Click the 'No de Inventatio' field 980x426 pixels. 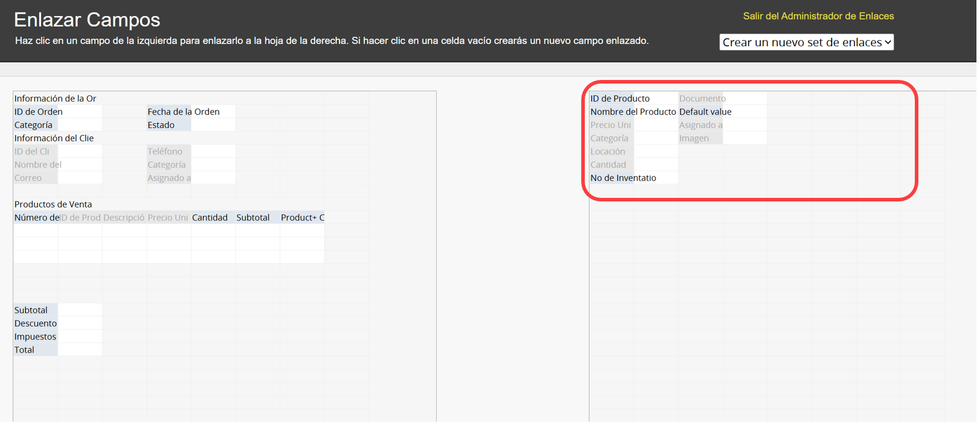click(x=623, y=178)
